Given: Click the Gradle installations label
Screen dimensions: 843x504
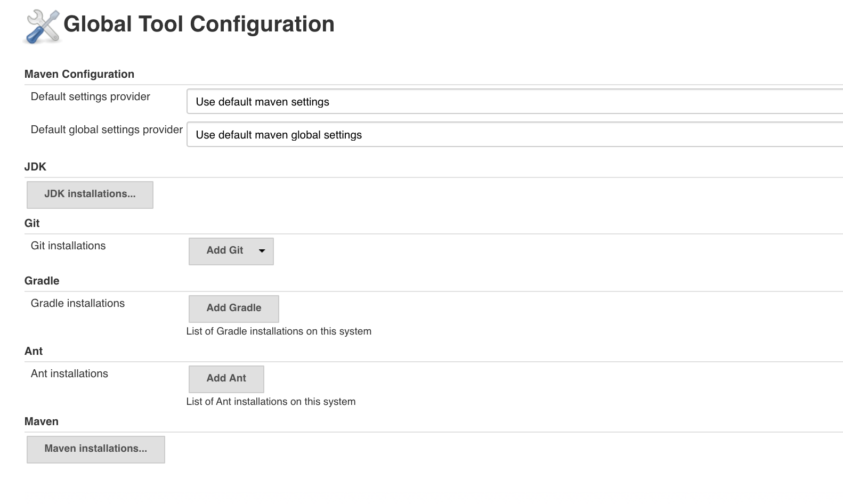Looking at the screenshot, I should click(x=78, y=303).
